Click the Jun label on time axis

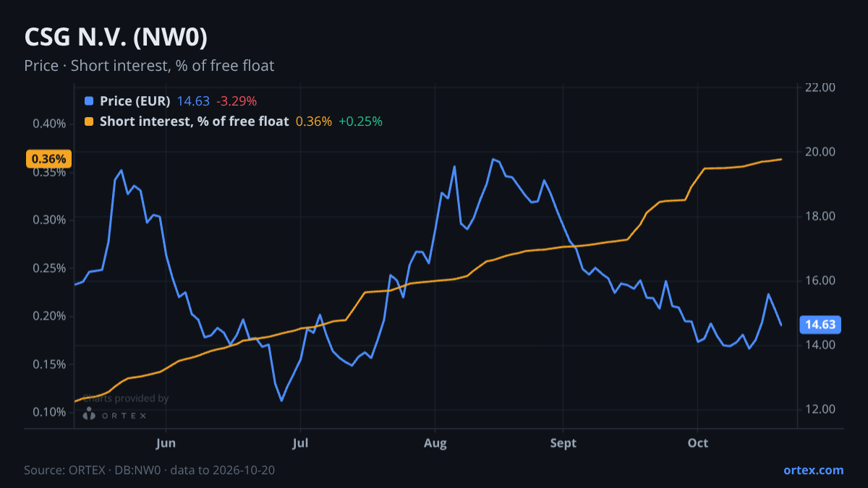[166, 443]
